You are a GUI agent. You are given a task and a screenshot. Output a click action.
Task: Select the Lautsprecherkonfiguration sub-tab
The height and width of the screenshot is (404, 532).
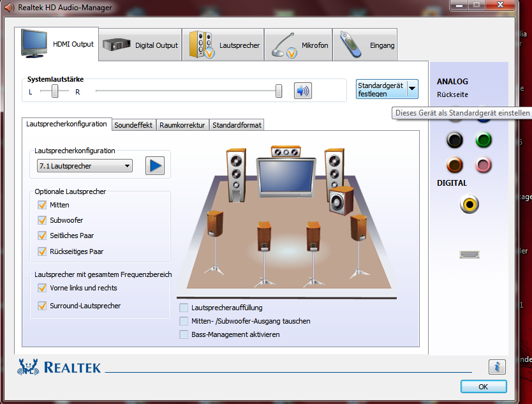coord(66,124)
